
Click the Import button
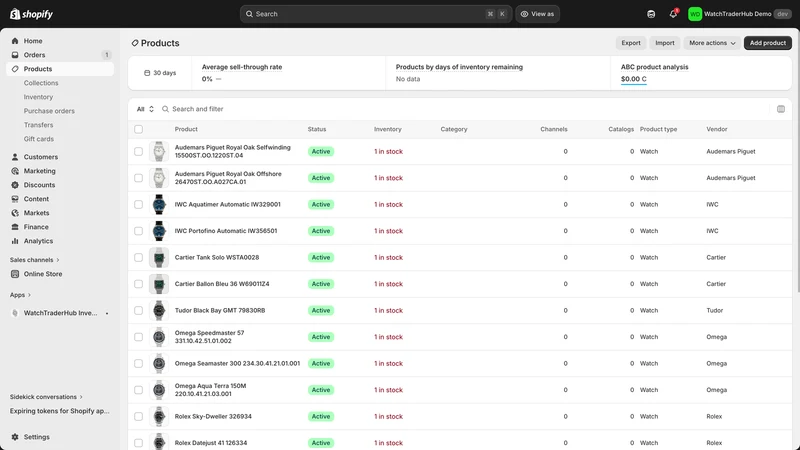click(x=664, y=43)
